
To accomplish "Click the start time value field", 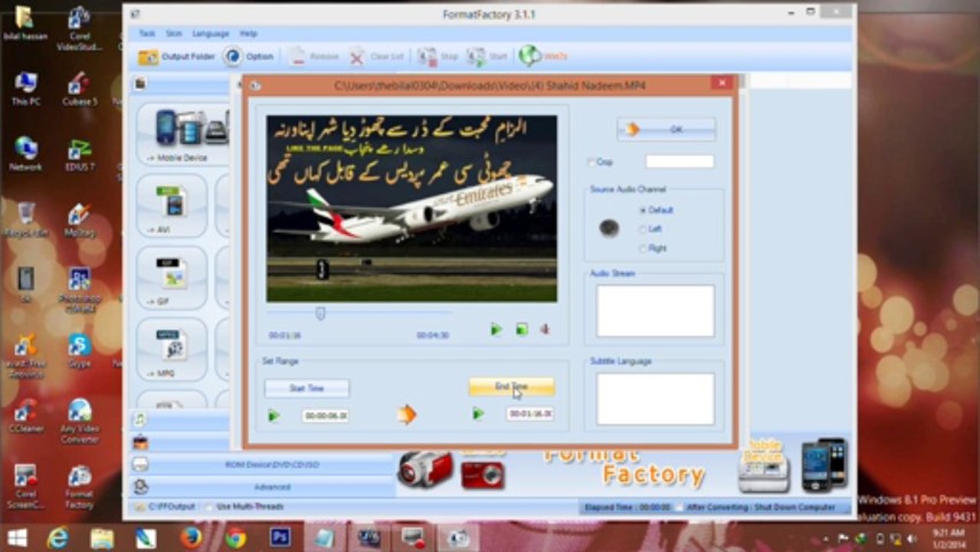I will point(326,416).
